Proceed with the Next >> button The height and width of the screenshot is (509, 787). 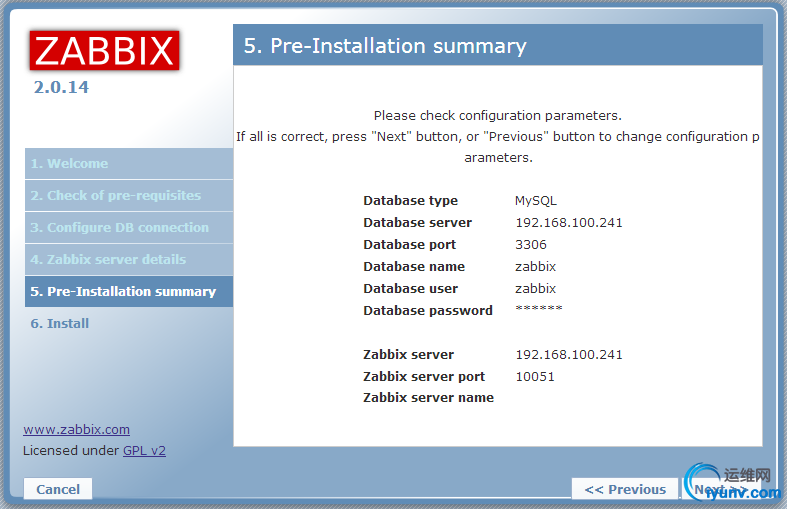(721, 489)
